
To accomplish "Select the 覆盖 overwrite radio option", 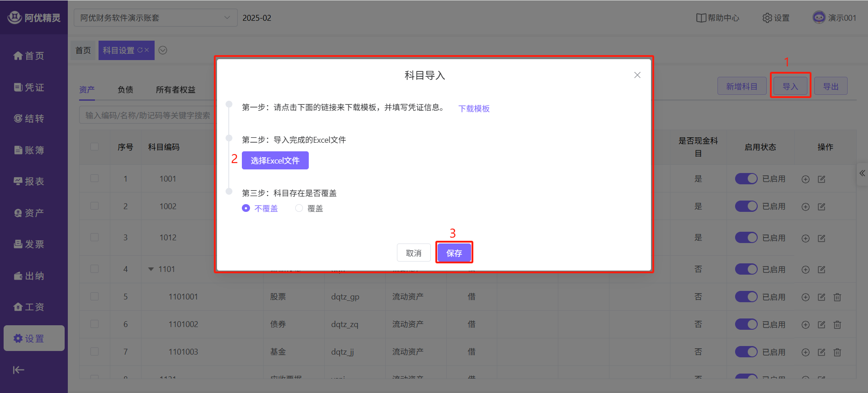I will (299, 208).
